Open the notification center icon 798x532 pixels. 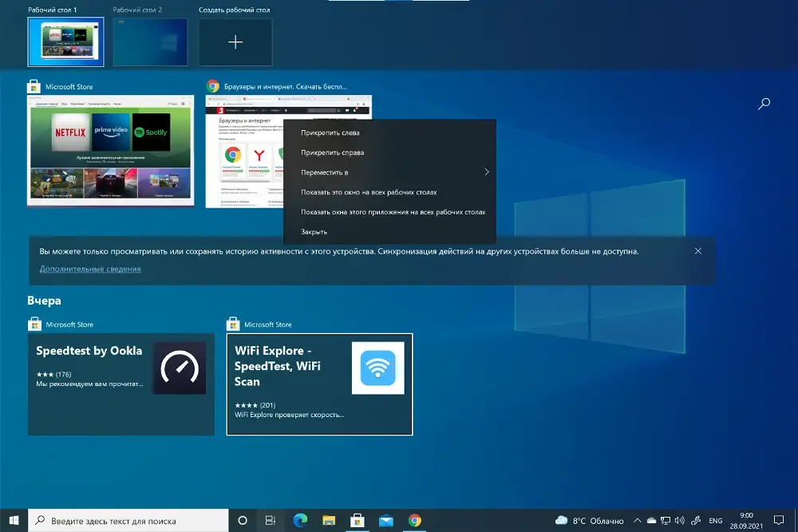pyautogui.click(x=779, y=520)
